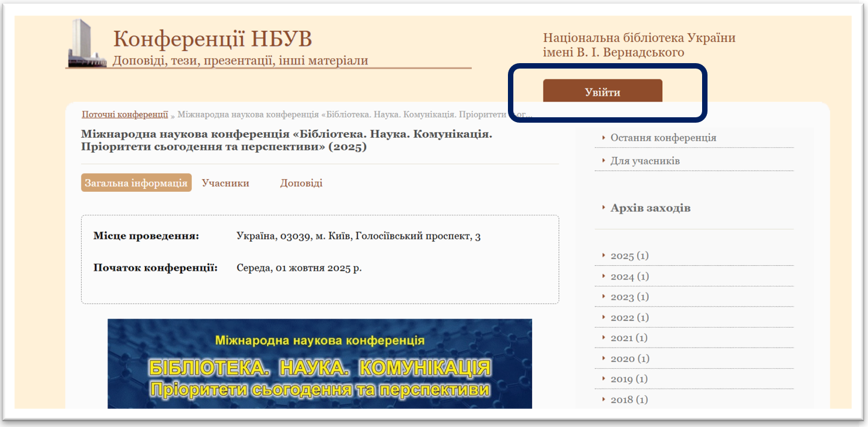This screenshot has height=427, width=868.
Task: Open the Доповіді tab
Action: [x=301, y=183]
